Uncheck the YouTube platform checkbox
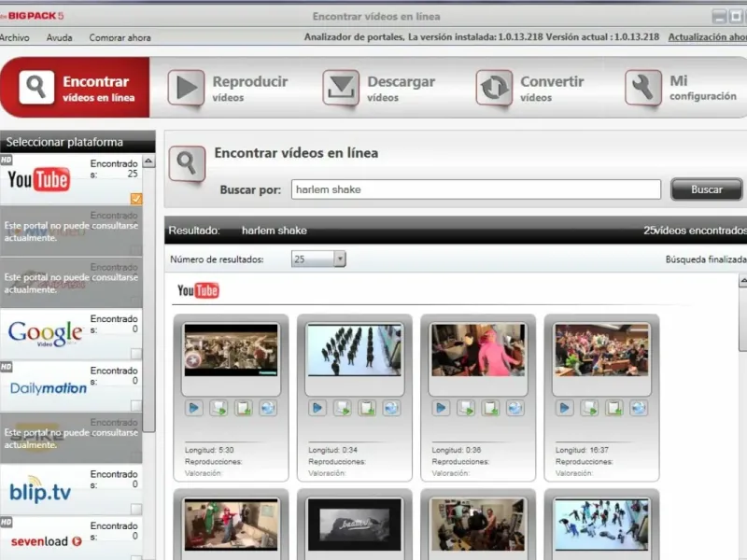 (x=136, y=199)
